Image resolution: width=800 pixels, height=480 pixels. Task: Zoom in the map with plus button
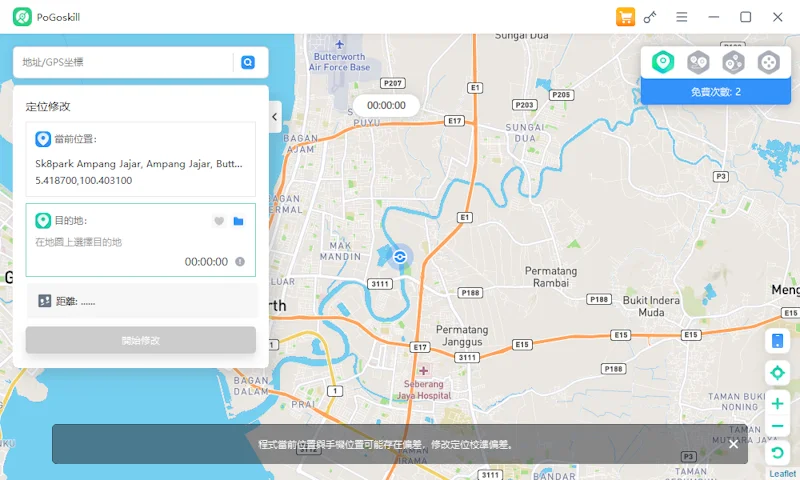(x=777, y=403)
